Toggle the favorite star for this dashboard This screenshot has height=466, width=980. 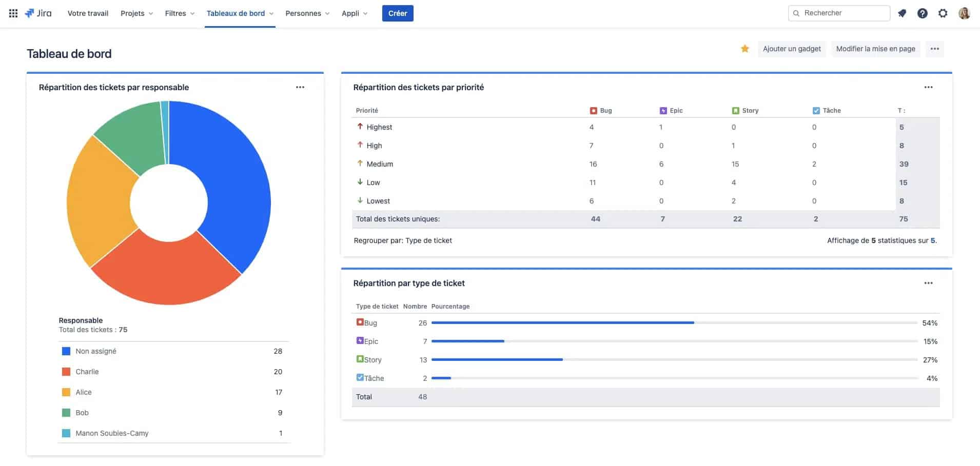point(744,49)
